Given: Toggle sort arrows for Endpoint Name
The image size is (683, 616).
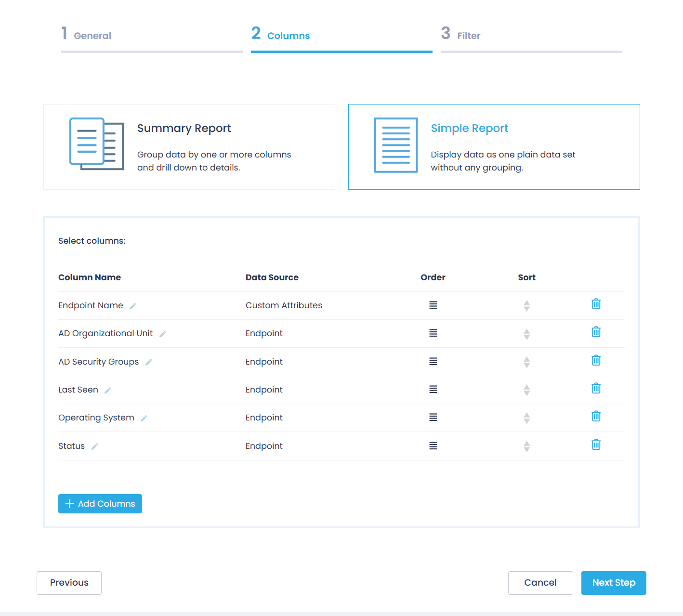Looking at the screenshot, I should tap(526, 306).
